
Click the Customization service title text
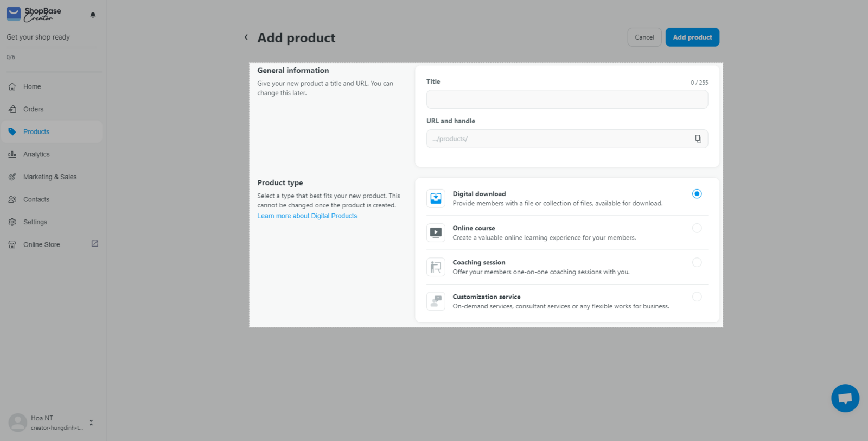(486, 297)
